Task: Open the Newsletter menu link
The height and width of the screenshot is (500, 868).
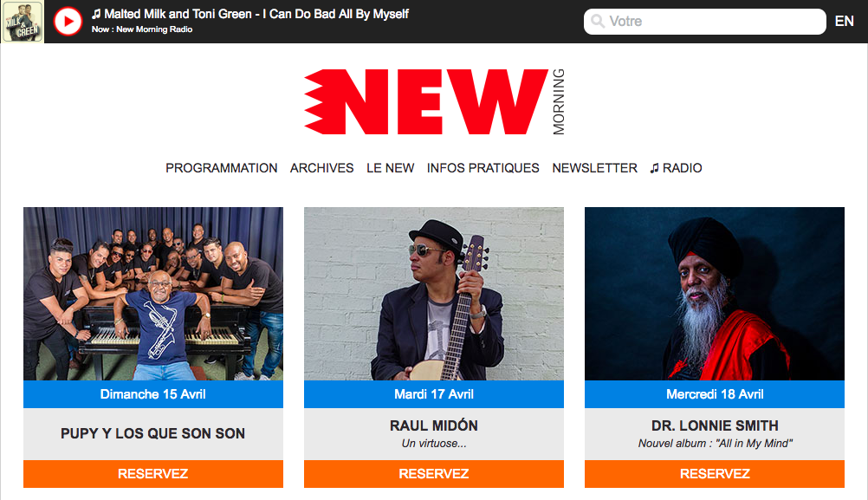Action: [594, 168]
